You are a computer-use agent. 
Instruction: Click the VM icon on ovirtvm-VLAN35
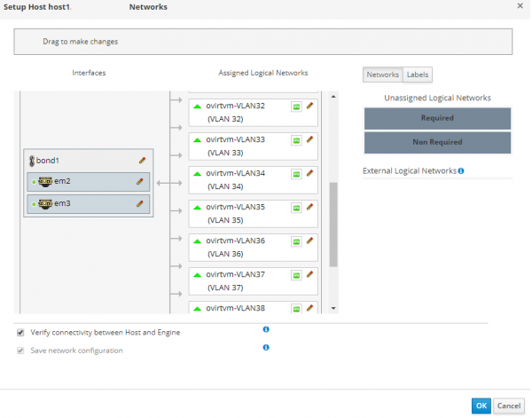[296, 207]
